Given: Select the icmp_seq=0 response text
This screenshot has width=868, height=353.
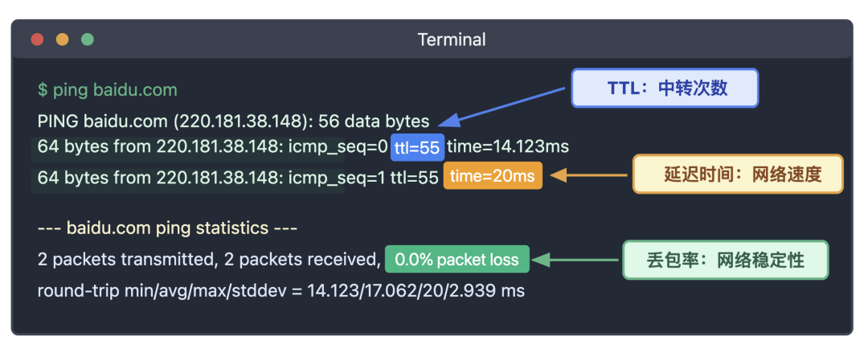Looking at the screenshot, I should [211, 147].
